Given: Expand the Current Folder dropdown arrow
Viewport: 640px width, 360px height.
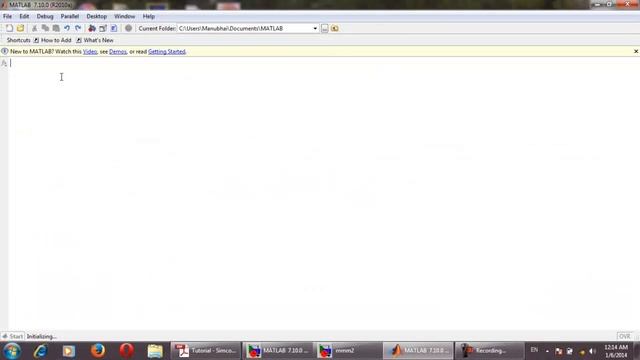Looking at the screenshot, I should pos(315,29).
